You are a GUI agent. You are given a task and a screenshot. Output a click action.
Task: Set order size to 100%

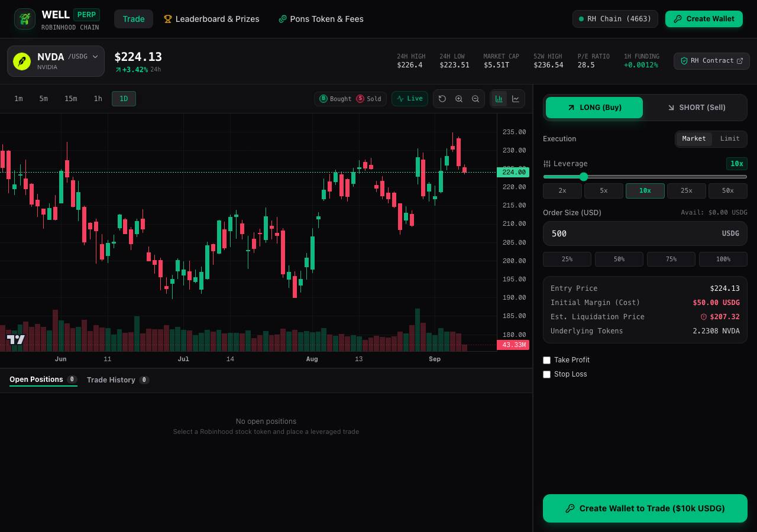[723, 259]
